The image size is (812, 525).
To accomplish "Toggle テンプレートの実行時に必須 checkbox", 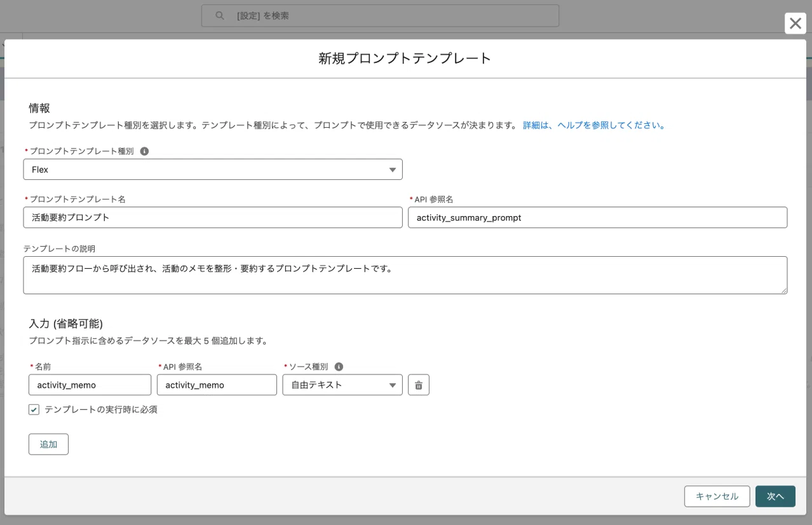I will 34,410.
